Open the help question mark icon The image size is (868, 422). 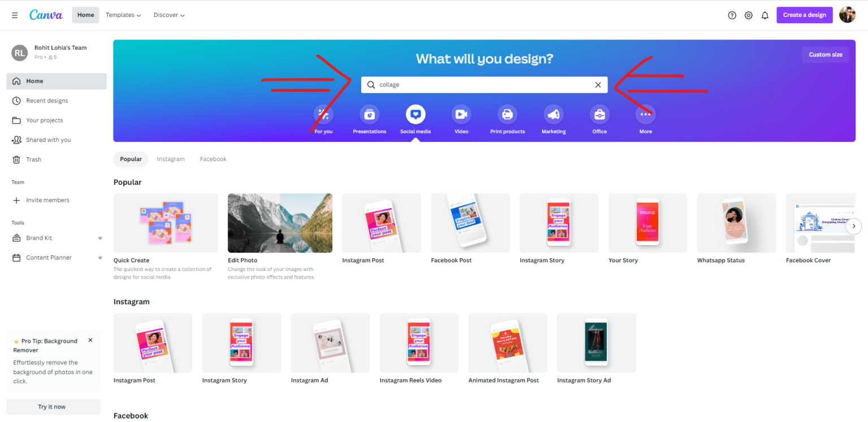(x=732, y=15)
